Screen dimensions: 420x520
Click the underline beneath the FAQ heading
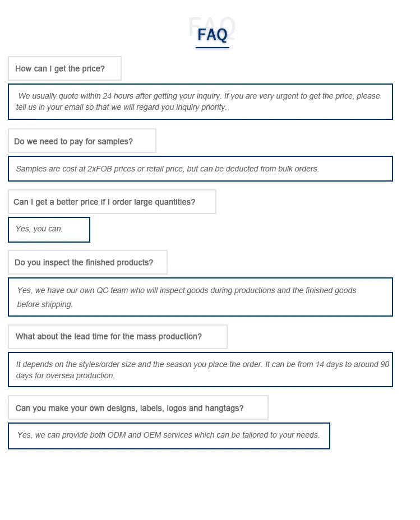pos(213,48)
